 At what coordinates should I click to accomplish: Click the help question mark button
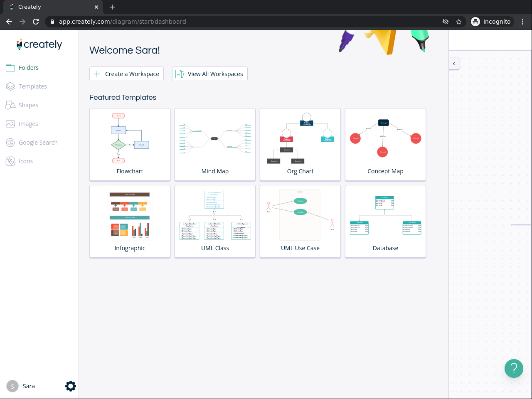(514, 368)
